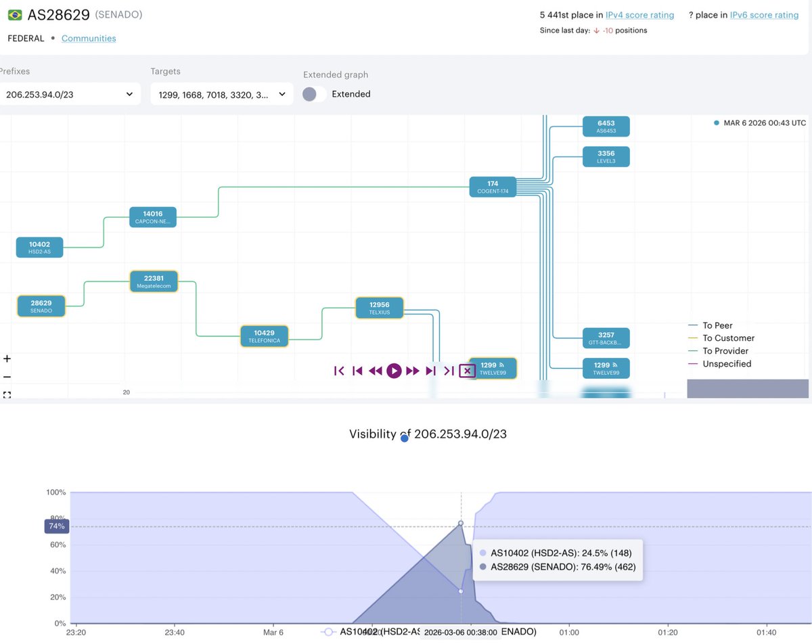This screenshot has width=812, height=644.
Task: Open fullscreen view of the graph
Action: pos(7,394)
